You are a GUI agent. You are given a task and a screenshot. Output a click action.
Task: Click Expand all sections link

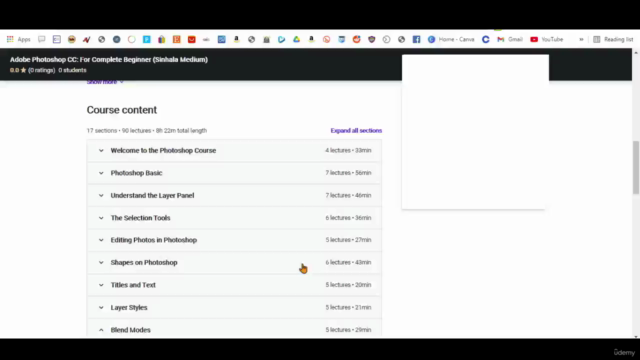tap(356, 131)
